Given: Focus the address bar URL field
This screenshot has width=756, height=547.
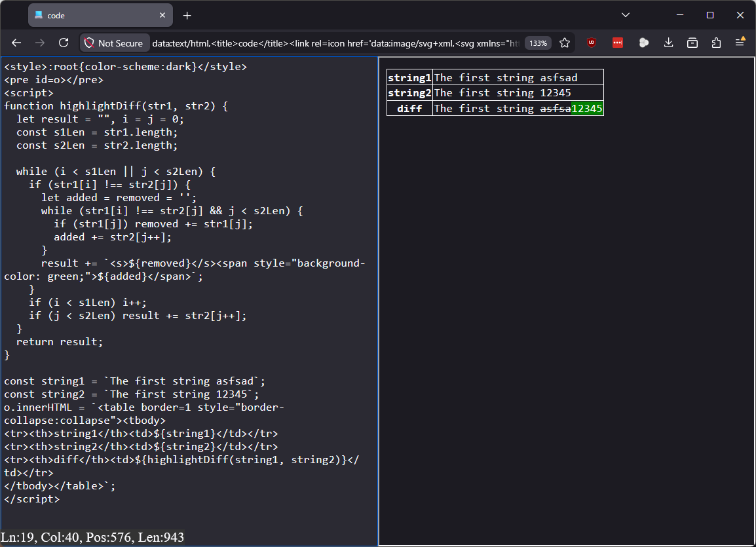Looking at the screenshot, I should pyautogui.click(x=335, y=43).
